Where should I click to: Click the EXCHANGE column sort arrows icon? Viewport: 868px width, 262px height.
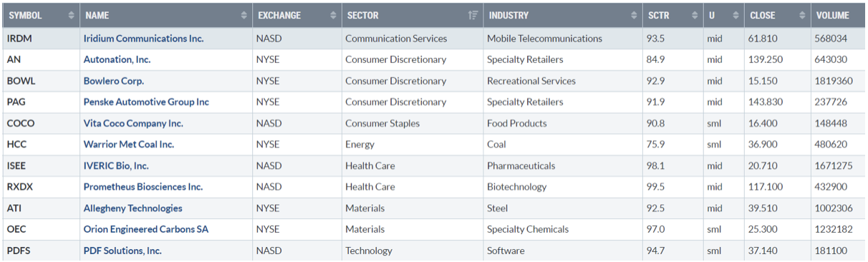[x=334, y=16]
